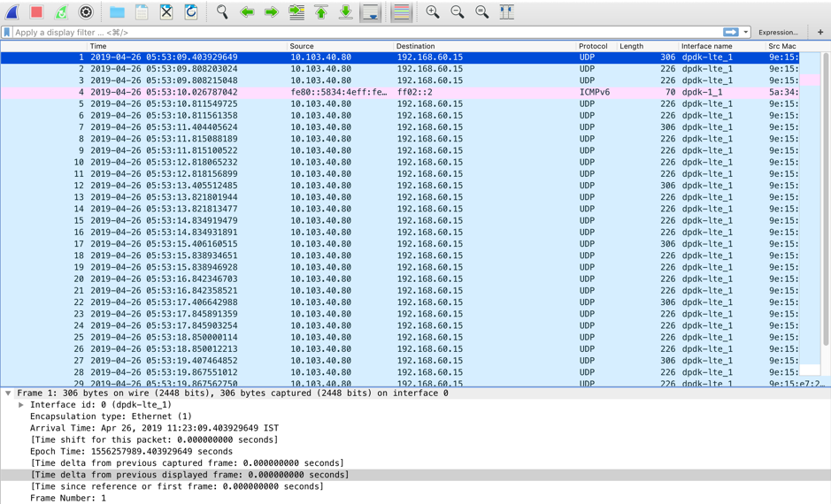Close the current capture file

point(166,11)
